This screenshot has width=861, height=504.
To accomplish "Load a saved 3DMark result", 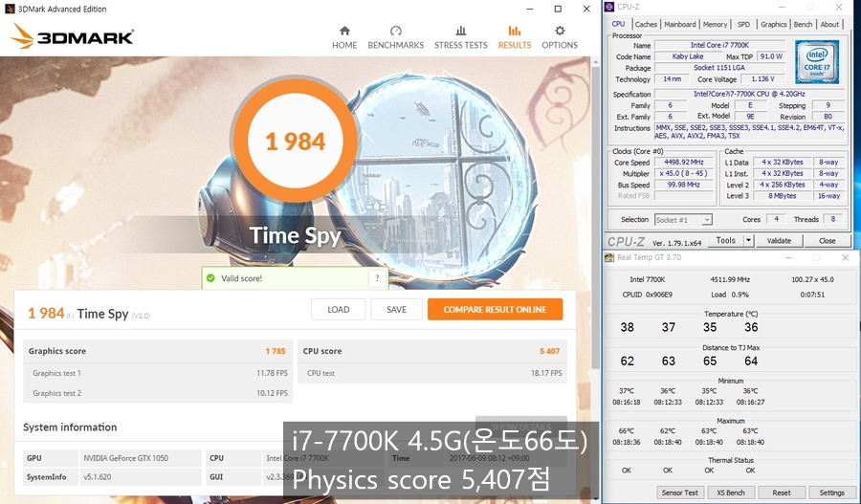I will coord(339,309).
